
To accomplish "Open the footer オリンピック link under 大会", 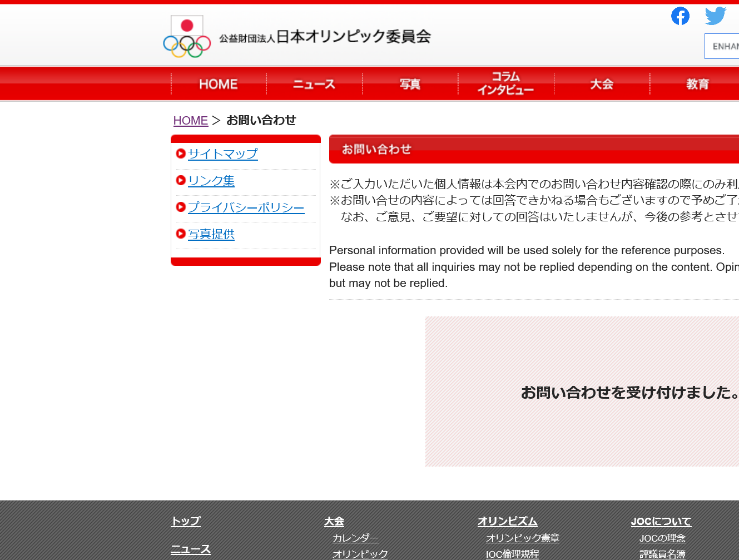I will (360, 554).
